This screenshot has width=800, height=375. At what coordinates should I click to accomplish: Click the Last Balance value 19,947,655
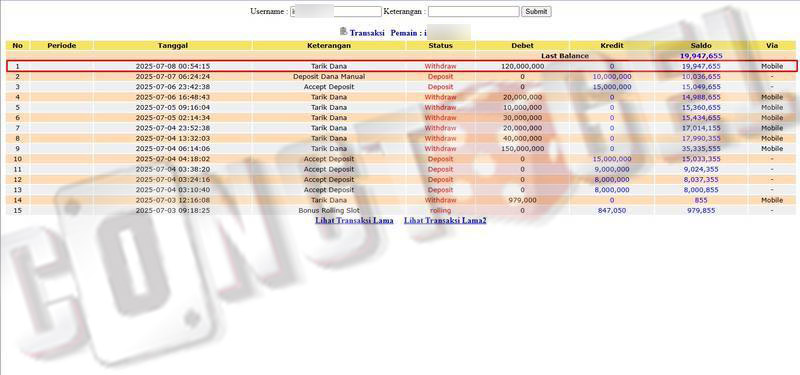pyautogui.click(x=701, y=56)
